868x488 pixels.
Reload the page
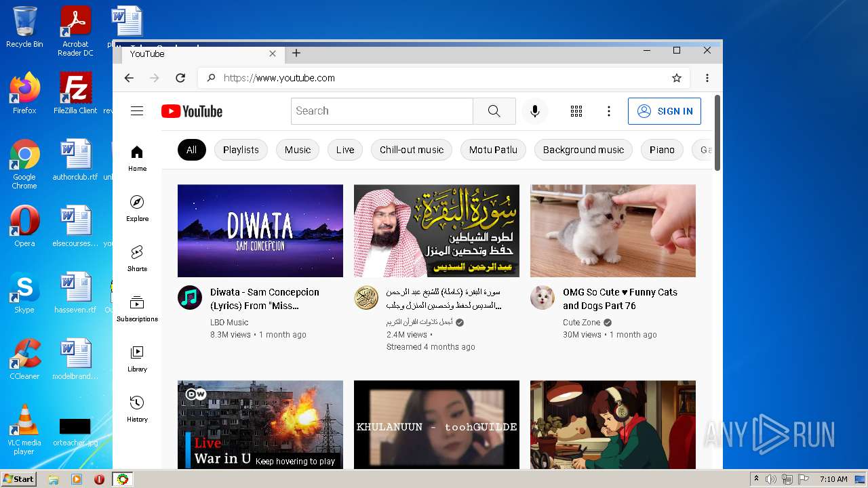point(180,78)
